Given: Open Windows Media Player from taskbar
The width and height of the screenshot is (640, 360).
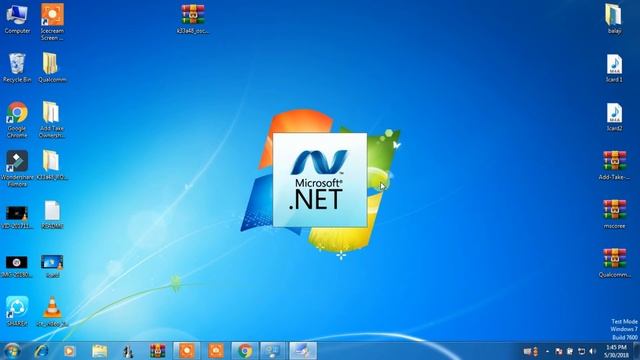Looking at the screenshot, I should (69, 351).
